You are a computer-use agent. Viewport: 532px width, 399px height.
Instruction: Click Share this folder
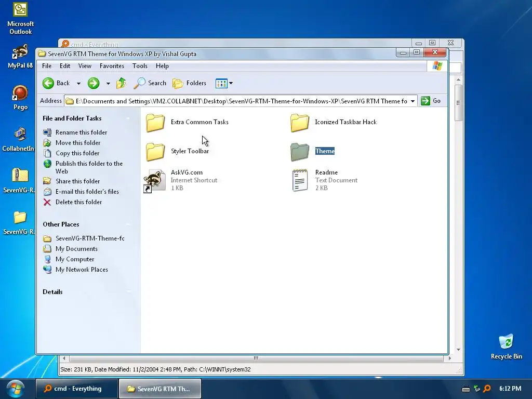pyautogui.click(x=77, y=181)
